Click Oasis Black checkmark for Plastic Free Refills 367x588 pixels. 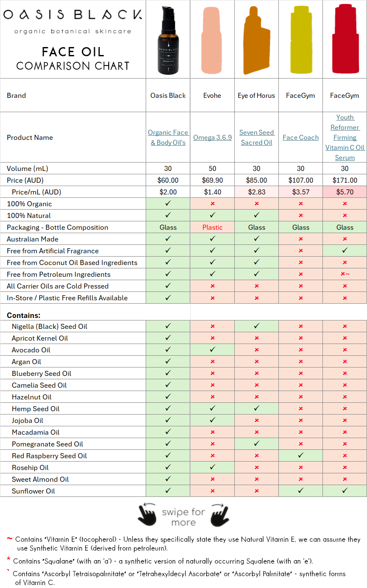point(168,297)
